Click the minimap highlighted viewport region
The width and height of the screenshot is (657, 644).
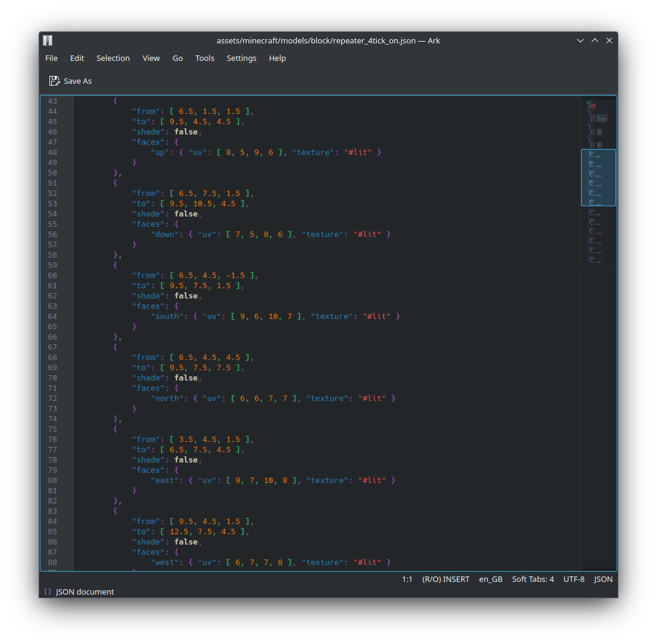[x=599, y=177]
